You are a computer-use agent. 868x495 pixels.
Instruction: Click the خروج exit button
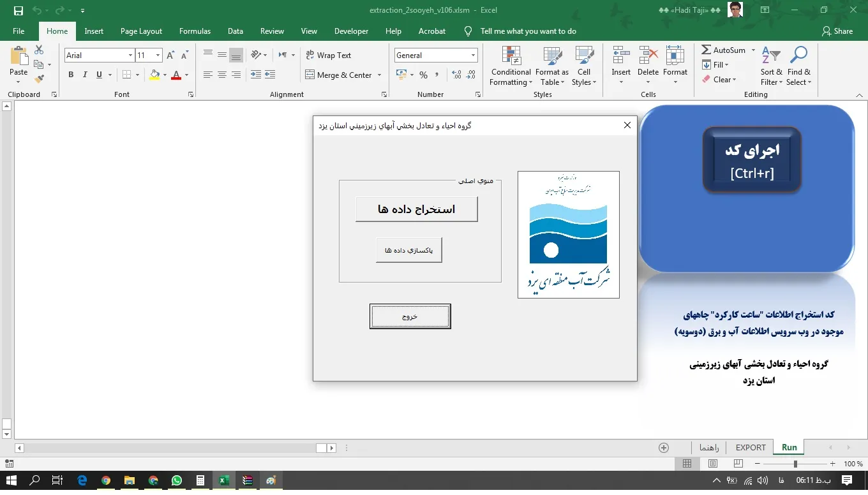tap(410, 316)
